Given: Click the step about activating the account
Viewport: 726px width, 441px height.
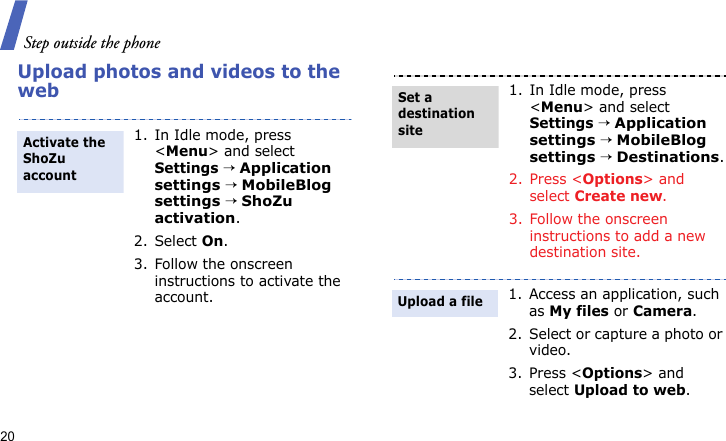Looking at the screenshot, I should coord(246,280).
